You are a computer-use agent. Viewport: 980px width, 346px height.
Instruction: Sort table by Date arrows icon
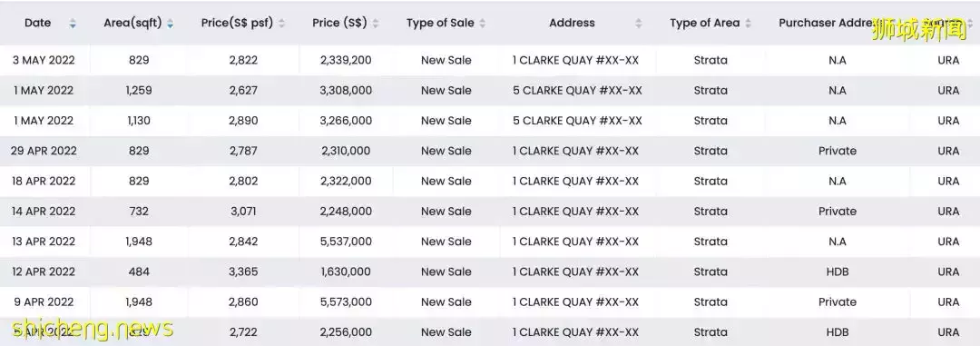(73, 23)
